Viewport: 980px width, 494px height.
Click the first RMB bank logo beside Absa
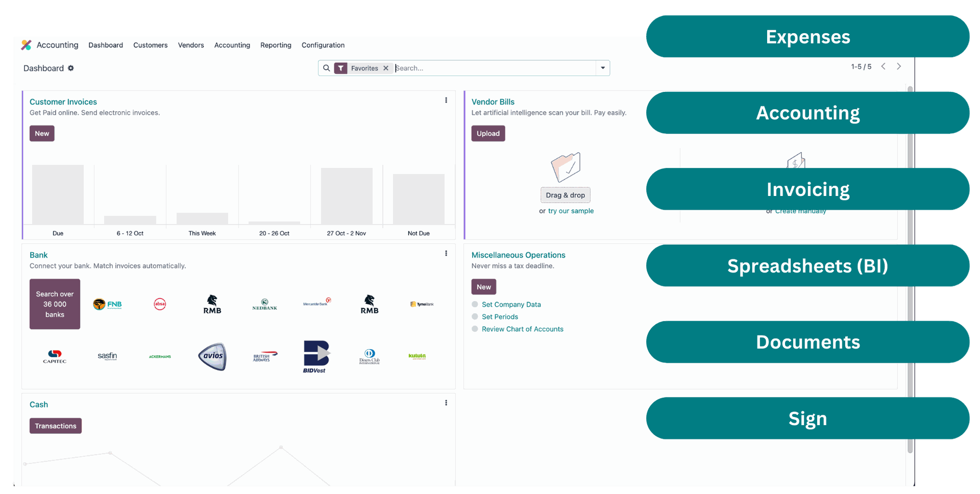click(212, 304)
